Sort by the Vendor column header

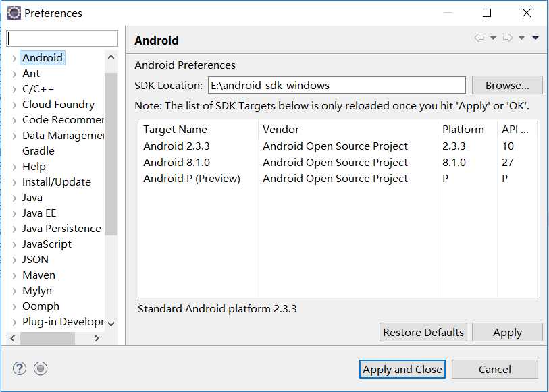tap(348, 130)
